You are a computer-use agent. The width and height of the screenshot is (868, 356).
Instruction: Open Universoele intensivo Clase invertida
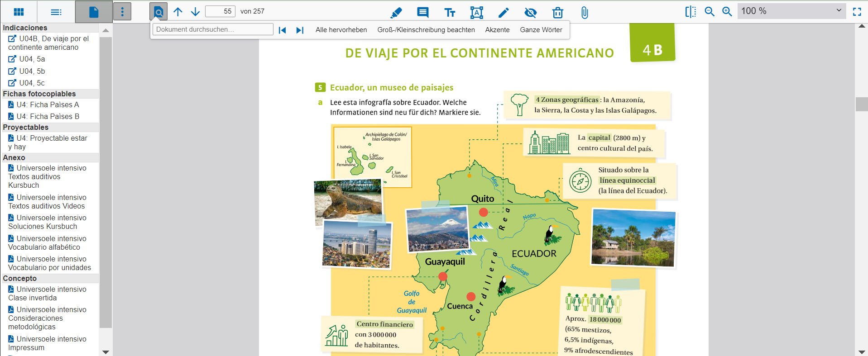click(x=48, y=294)
